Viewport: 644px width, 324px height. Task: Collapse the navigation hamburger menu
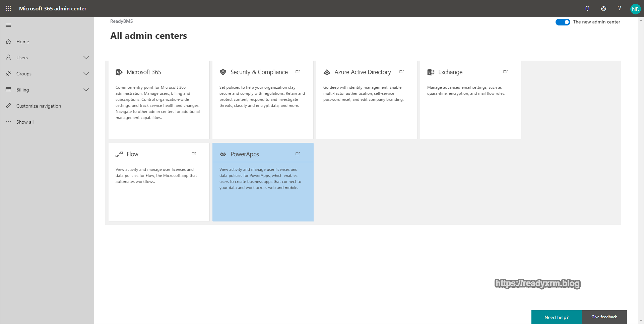pyautogui.click(x=8, y=25)
